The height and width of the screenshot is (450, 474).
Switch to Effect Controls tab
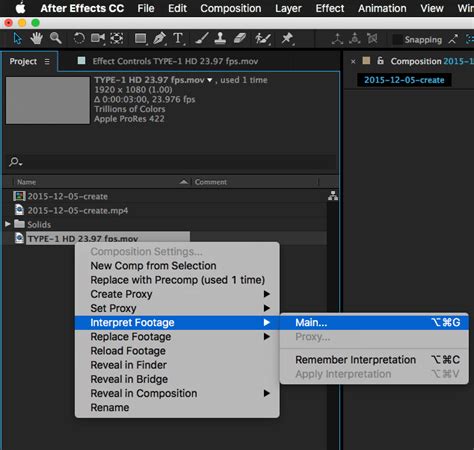pyautogui.click(x=175, y=61)
